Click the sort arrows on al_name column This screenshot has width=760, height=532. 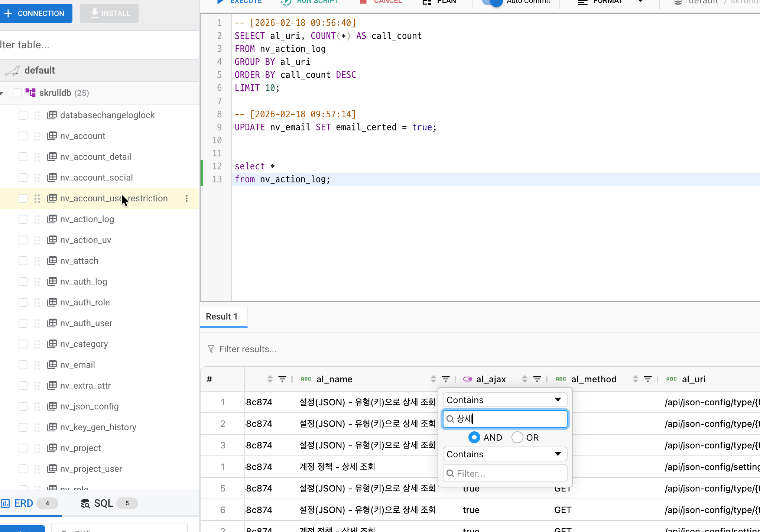point(433,379)
